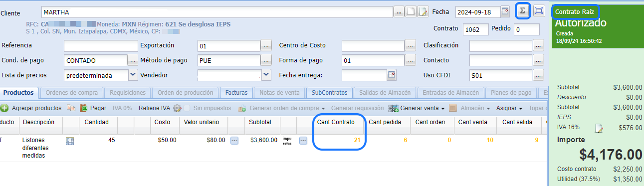Screen dimensions: 644x186
Task: Click the gear icon beside Retiene IVA
Action: tap(177, 108)
